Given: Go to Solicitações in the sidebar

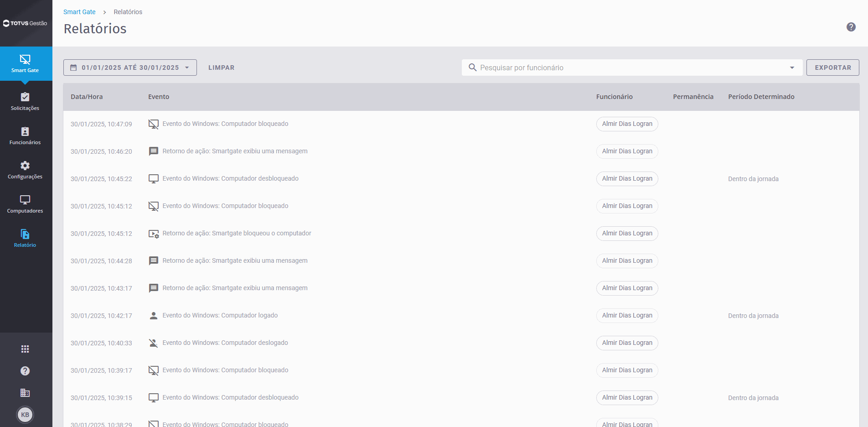Looking at the screenshot, I should point(25,102).
